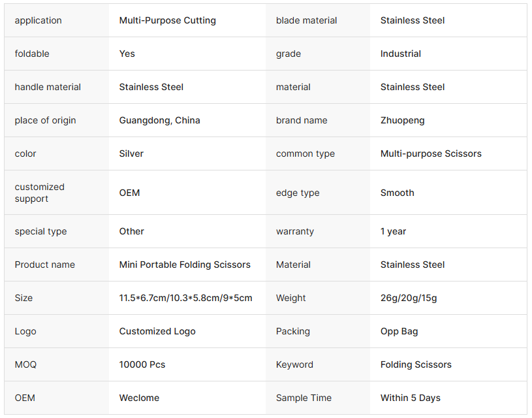Select the 'customized support' label cell
532x418 pixels.
click(39, 193)
